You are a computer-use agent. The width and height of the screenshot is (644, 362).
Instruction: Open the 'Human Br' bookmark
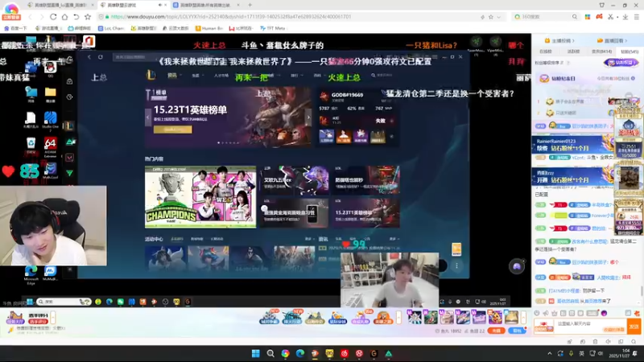[x=209, y=28]
